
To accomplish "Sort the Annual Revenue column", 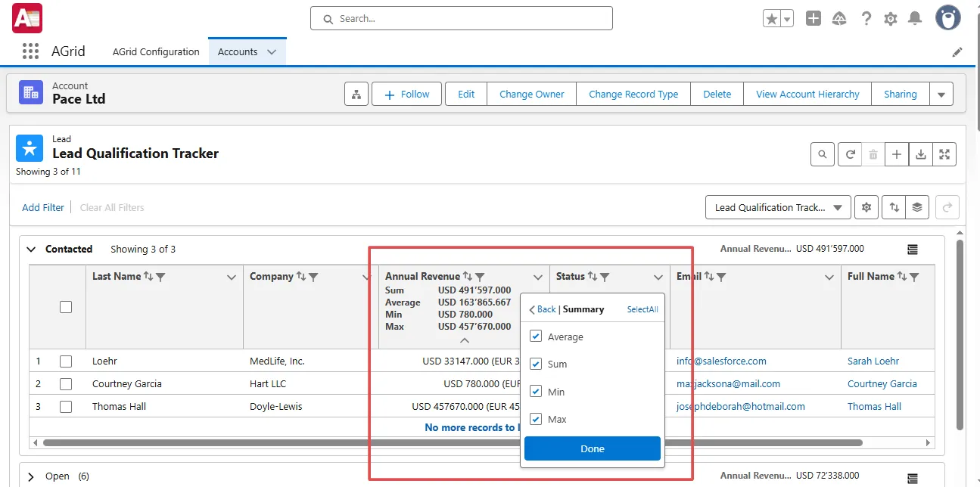I will click(x=467, y=277).
